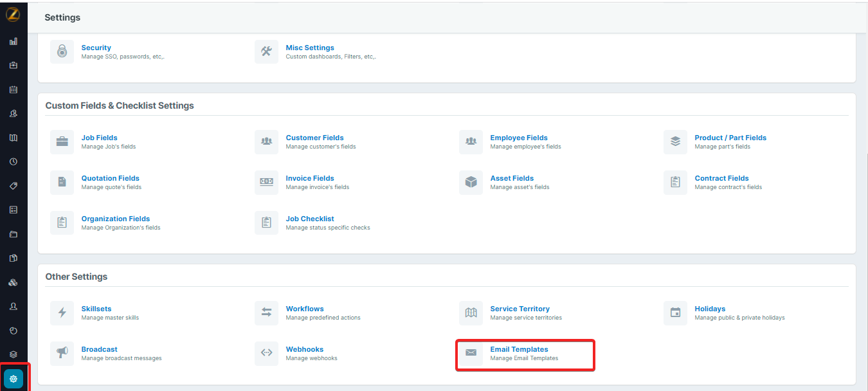The height and width of the screenshot is (391, 868).
Task: Open Customer Fields settings
Action: (x=314, y=138)
